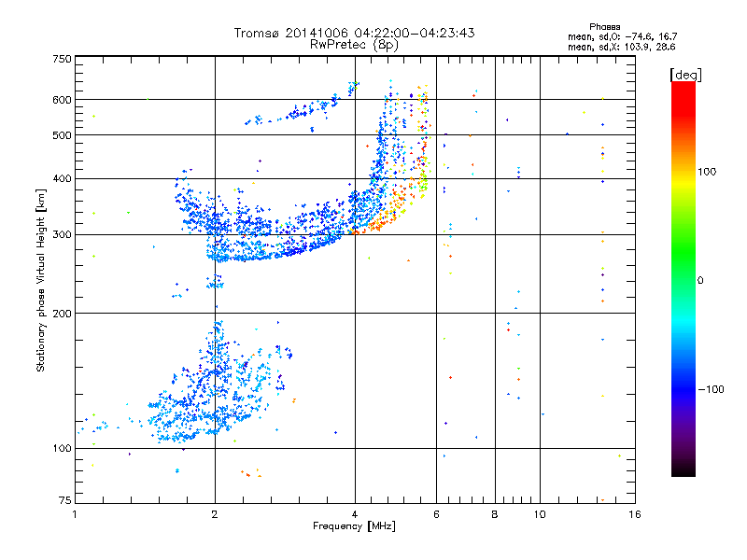Screen dimensions: 747x560
Task: Click the "mean, sd,O: -74.6, 16.7" line
Action: pos(622,36)
